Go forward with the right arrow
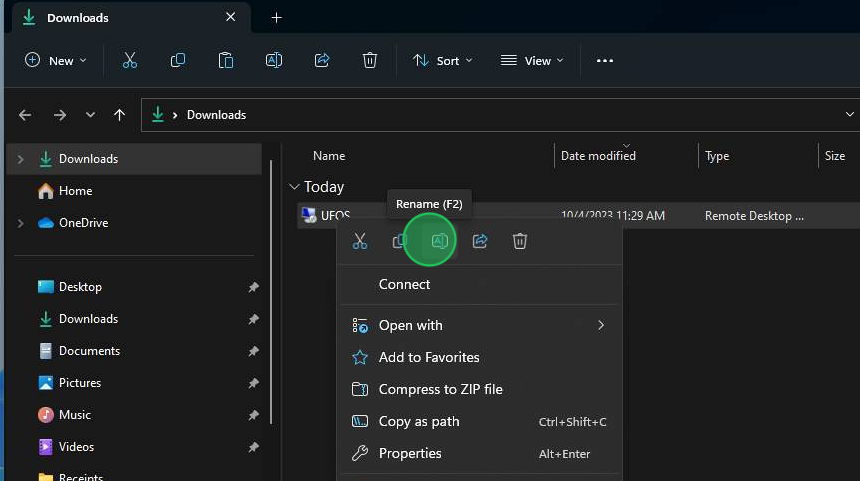The width and height of the screenshot is (860, 481). 60,115
